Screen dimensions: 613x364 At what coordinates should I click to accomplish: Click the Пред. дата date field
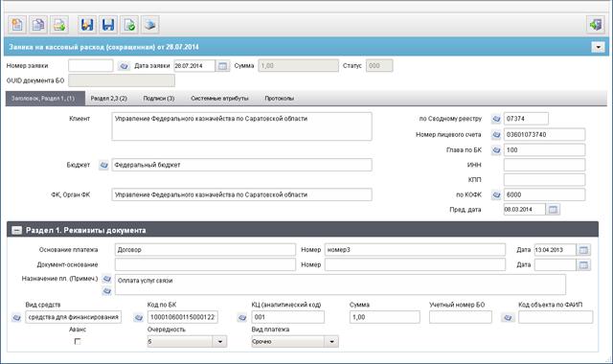pyautogui.click(x=525, y=210)
